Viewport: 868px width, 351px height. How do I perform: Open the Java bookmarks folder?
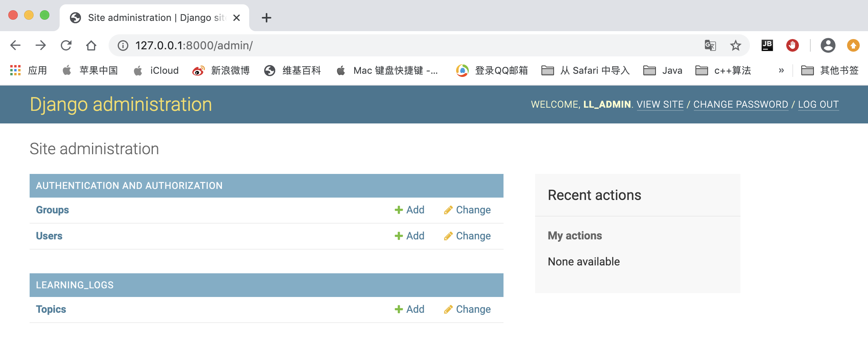663,71
